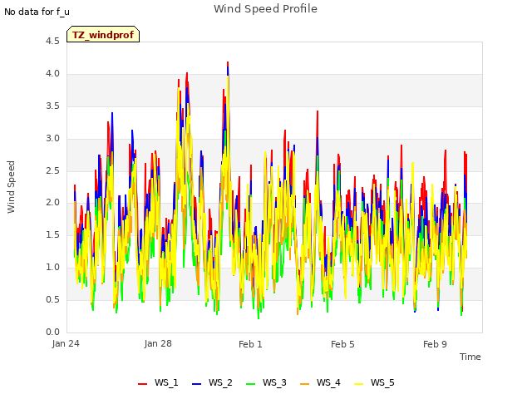This screenshot has width=532, height=399.
Task: Toggle the WS_3 legend entry
Action: (x=266, y=382)
